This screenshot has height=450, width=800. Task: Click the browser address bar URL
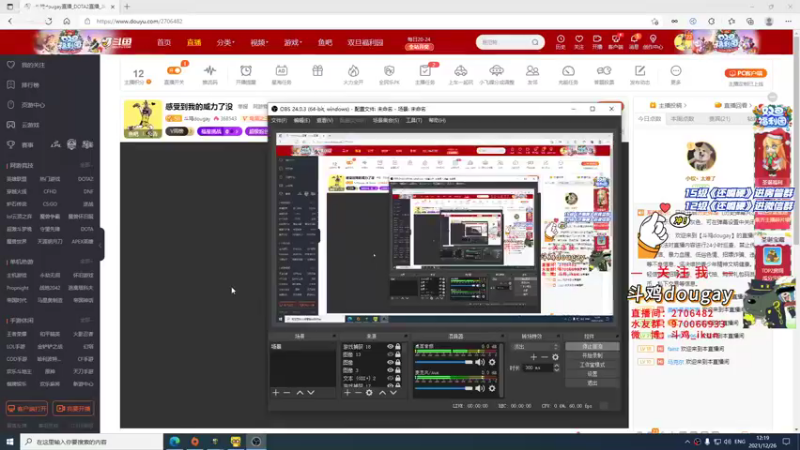click(x=139, y=21)
